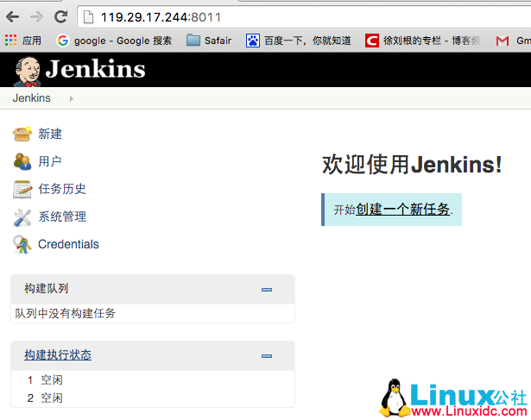
Task: Click the 任务历史 notepad icon
Action: 22,190
